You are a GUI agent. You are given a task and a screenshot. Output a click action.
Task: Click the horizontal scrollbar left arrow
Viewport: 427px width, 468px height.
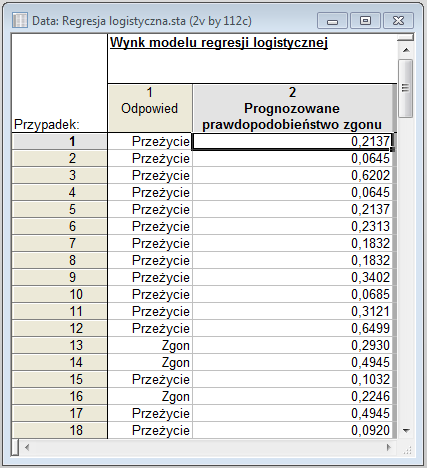27,447
